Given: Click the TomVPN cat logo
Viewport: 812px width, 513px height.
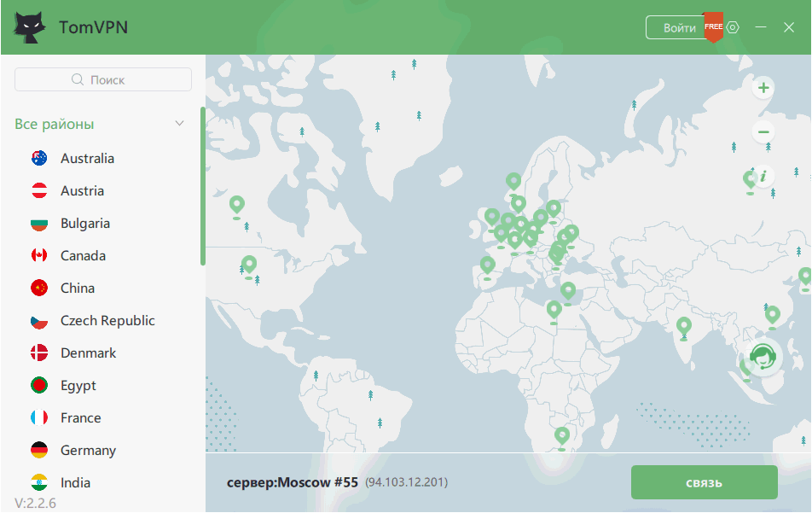Looking at the screenshot, I should [x=31, y=27].
